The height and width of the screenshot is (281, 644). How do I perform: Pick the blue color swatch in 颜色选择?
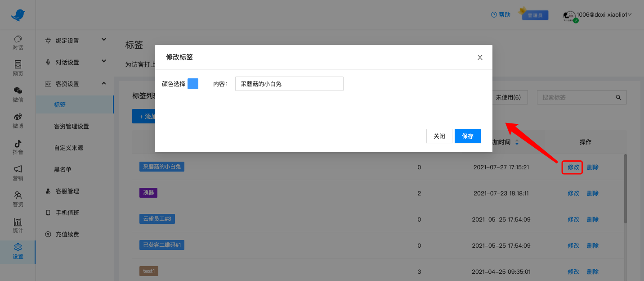(x=193, y=84)
